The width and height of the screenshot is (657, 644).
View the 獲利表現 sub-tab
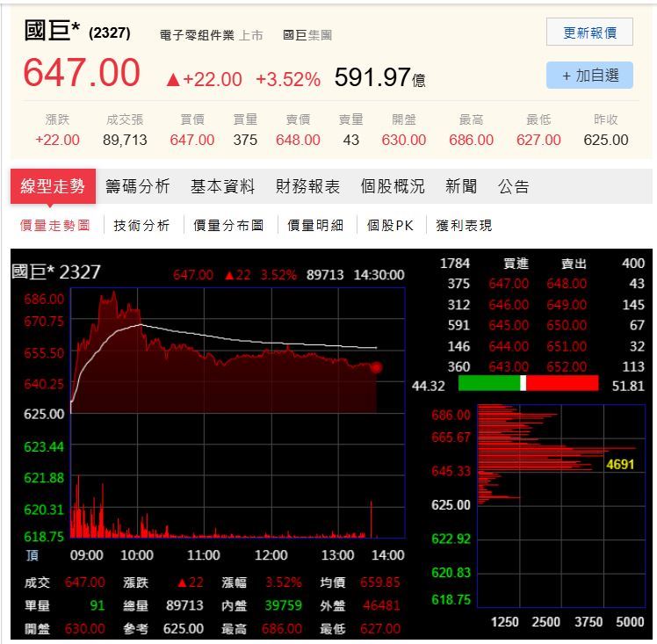point(464,226)
